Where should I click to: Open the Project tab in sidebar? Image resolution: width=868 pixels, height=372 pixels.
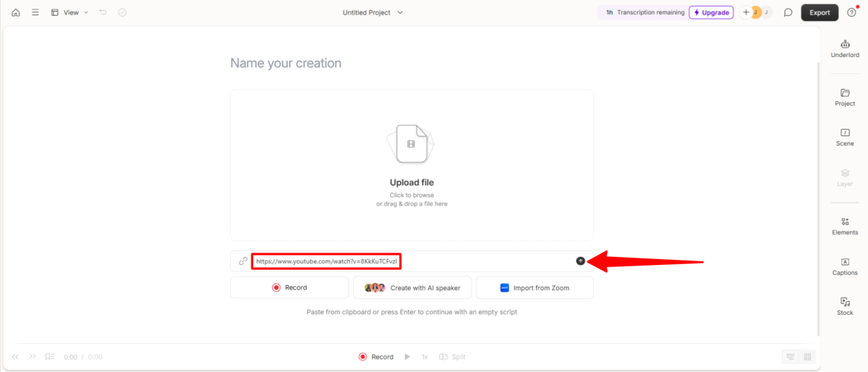845,97
